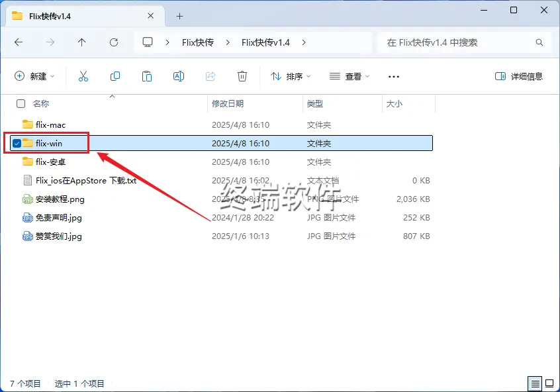
Task: Click the text file icon of Flix_ios在AppStore 下载.txt
Action: click(x=28, y=180)
